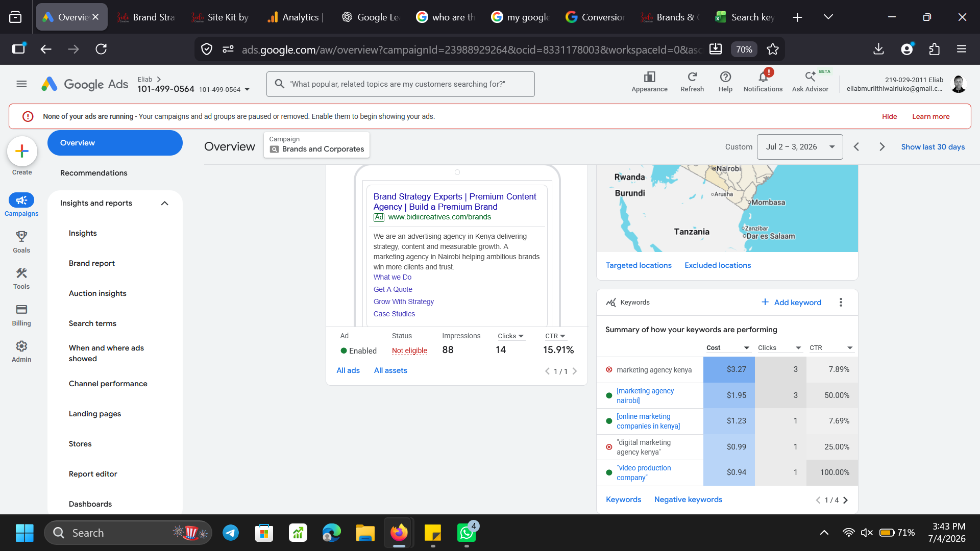Open the Cost column dropdown in Keywords
This screenshot has height=551, width=980.
click(x=728, y=347)
